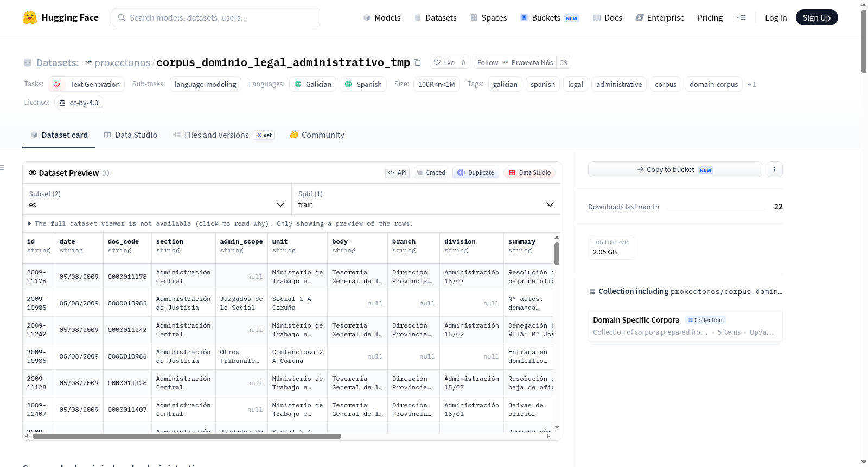Open the proxectonos organization link
Screen dimensions: 868x467
point(122,62)
